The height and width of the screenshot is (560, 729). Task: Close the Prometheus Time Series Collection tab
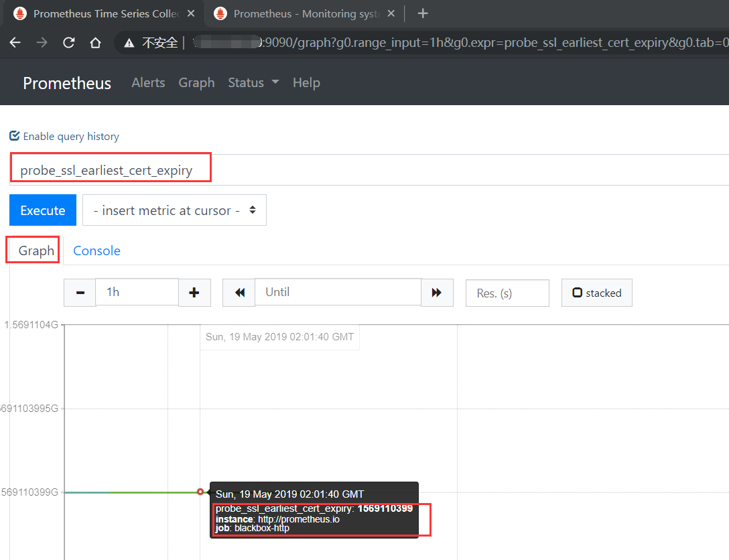click(190, 13)
